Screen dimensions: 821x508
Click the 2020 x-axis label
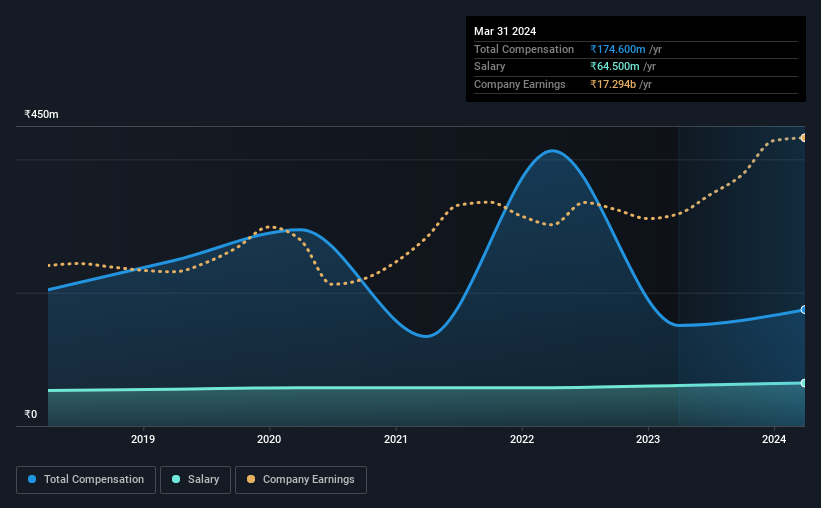[x=269, y=439]
